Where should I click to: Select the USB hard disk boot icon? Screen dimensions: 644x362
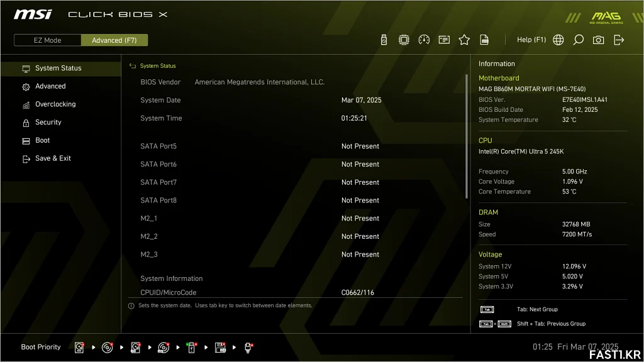click(136, 347)
